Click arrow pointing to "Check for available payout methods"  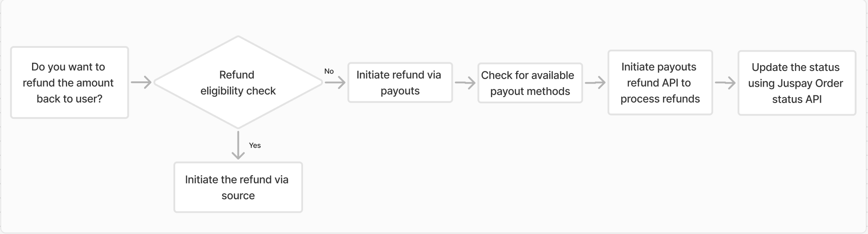coord(465,83)
